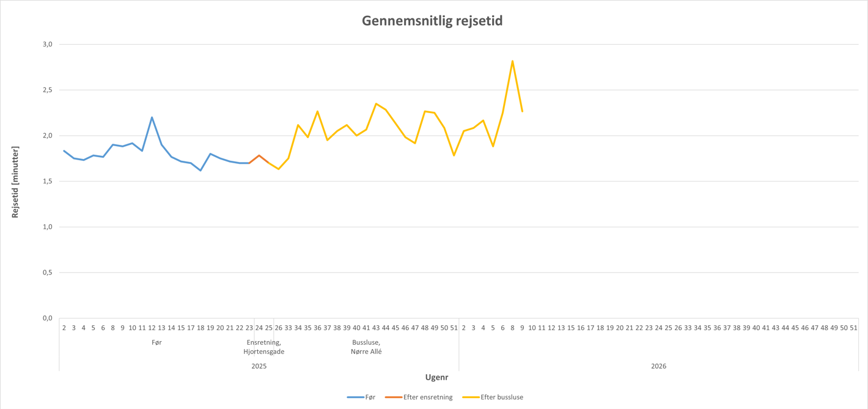Screen dimensions: 868x409
Task: Click the "Før" period label below week numbers
Action: [x=156, y=343]
